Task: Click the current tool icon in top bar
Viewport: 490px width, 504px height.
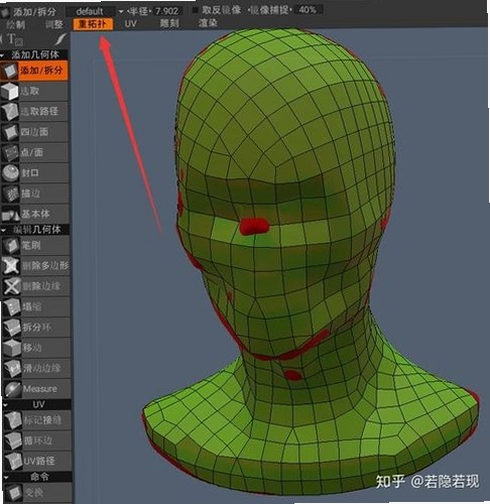Action: pos(5,12)
